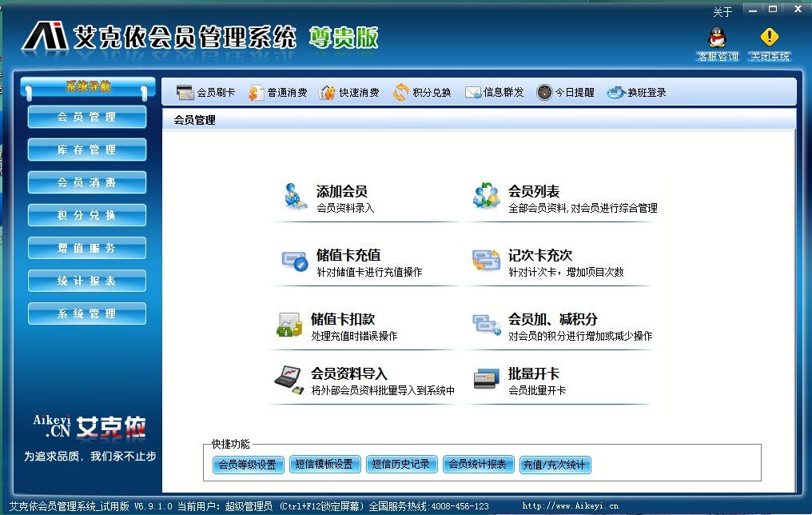Click the 信息群发 envelope icon
This screenshot has height=515, width=812.
[473, 92]
